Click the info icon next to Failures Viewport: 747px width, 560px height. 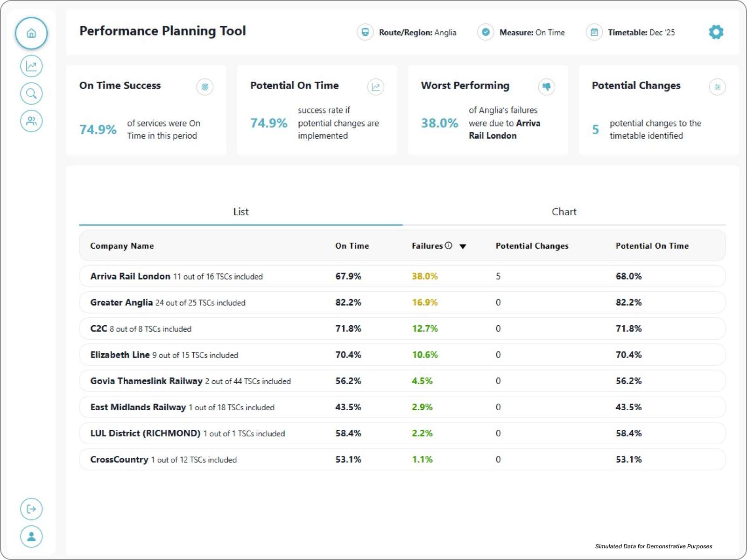coord(448,245)
